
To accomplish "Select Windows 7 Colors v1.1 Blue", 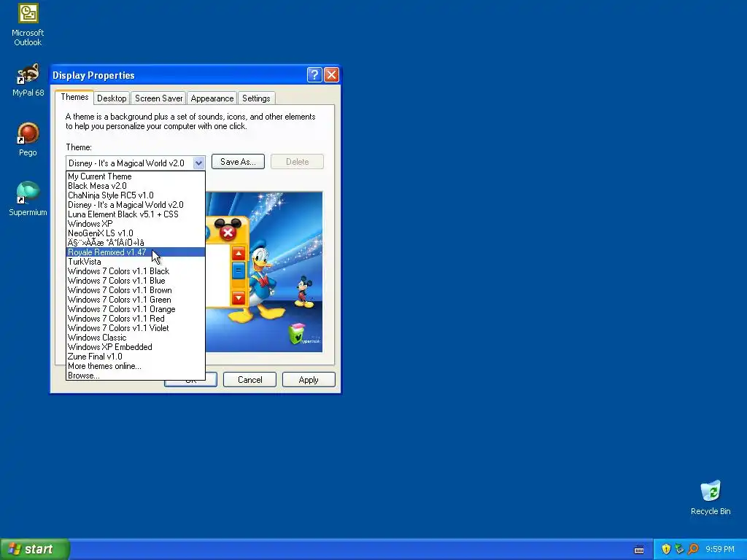I will pos(135,281).
